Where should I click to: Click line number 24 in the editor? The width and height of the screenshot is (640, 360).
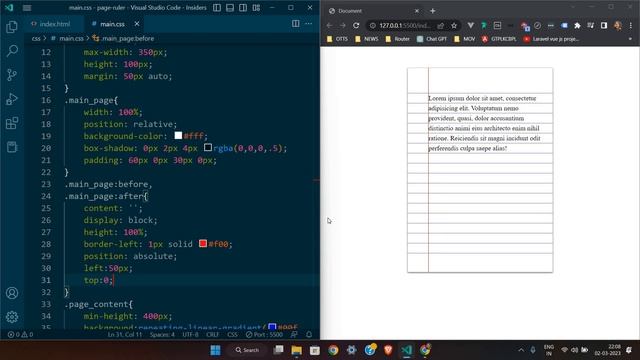pos(46,196)
